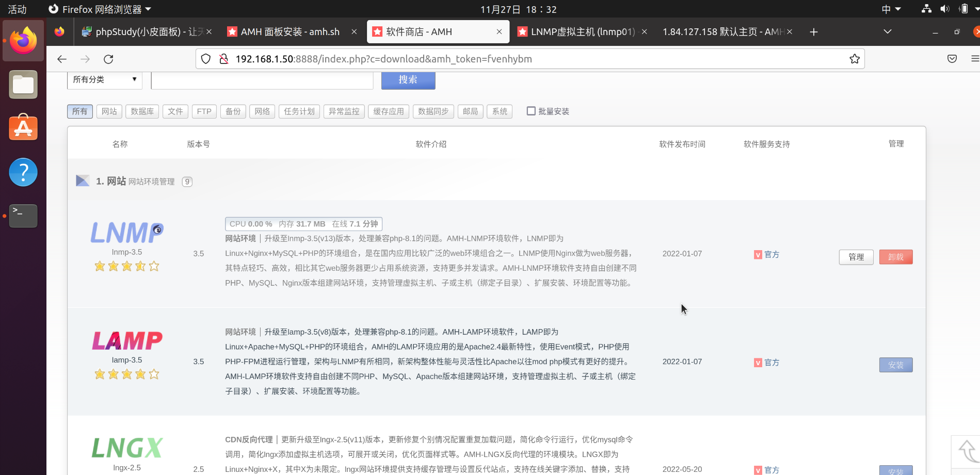Open the Help app in the dock
The width and height of the screenshot is (980, 475).
point(23,172)
